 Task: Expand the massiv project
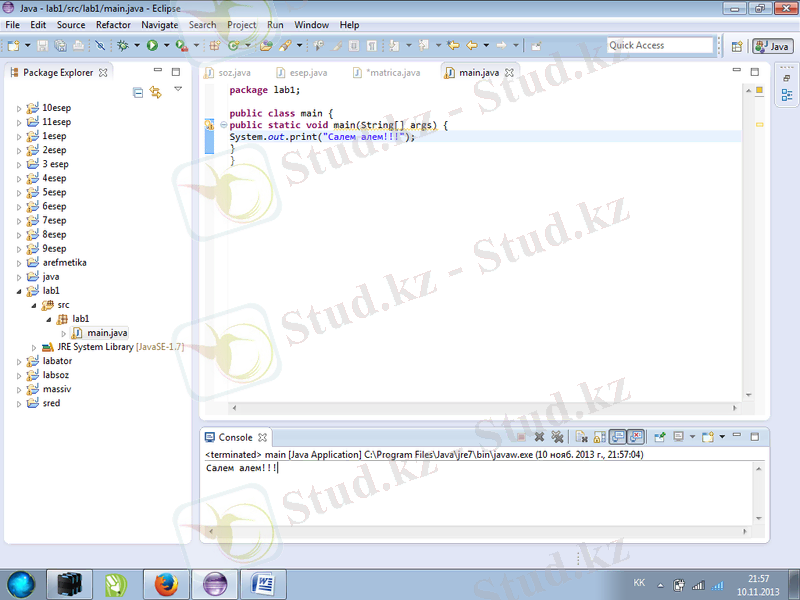pos(19,390)
